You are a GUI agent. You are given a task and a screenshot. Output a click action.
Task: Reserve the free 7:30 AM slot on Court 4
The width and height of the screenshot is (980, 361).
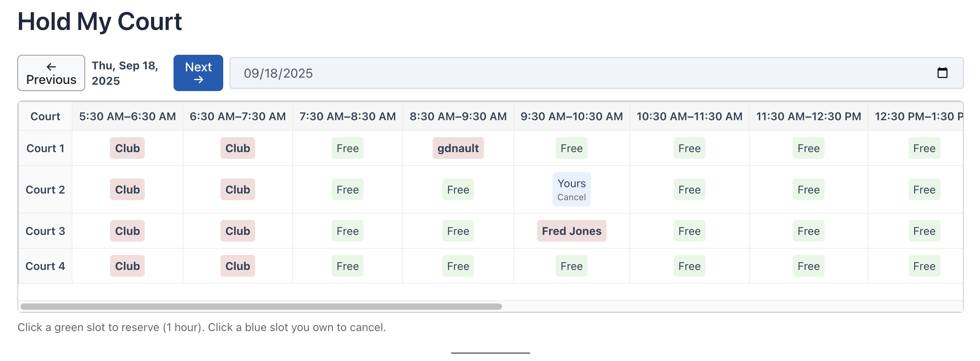point(347,266)
